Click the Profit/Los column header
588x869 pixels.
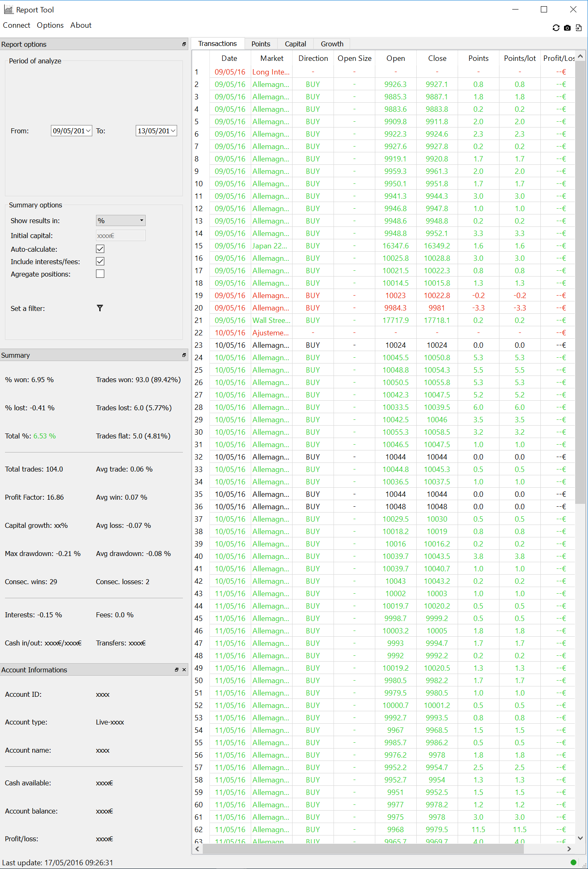[559, 58]
